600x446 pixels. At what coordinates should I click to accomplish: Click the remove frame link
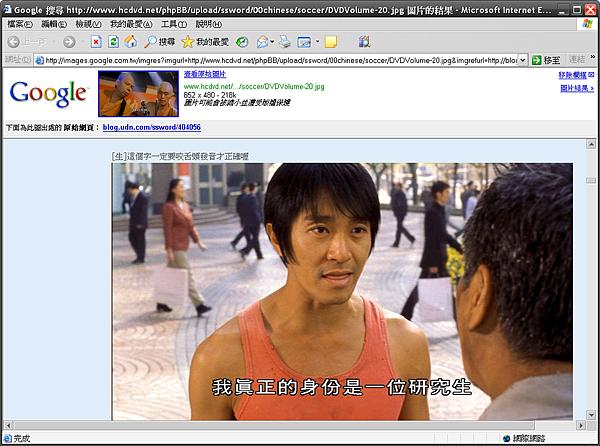point(573,75)
